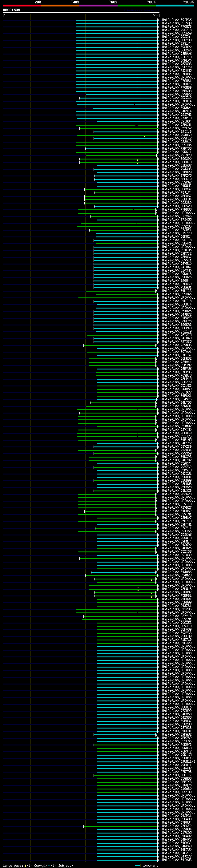Select hit UniRef100_Q4SP31
Image resolution: width=197 pixels, height=868 pixels.
click(x=176, y=816)
